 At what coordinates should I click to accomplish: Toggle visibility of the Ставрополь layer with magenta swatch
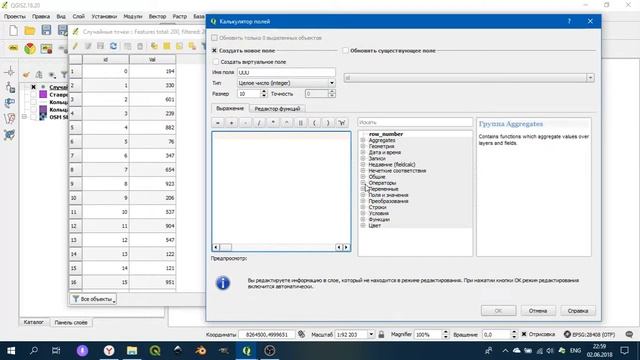33,95
